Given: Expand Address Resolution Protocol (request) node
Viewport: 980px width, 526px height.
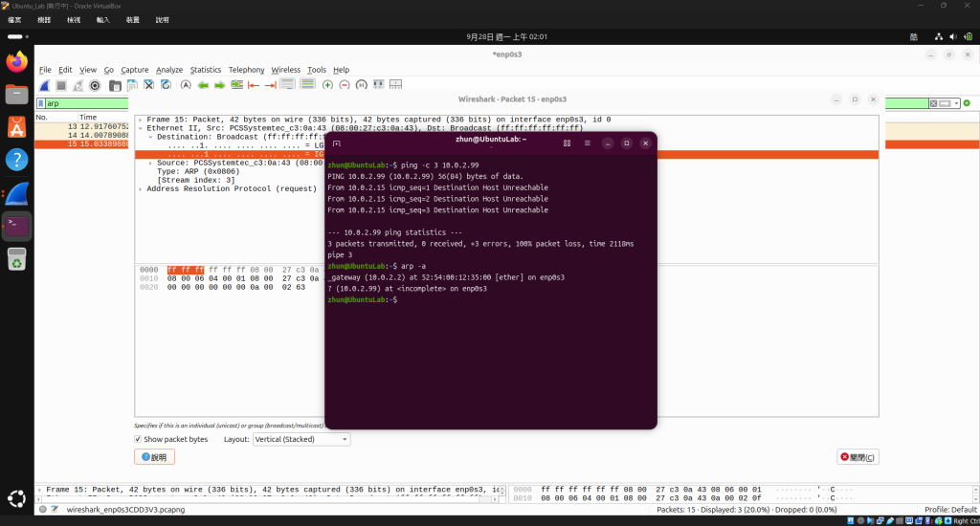Looking at the screenshot, I should 140,188.
